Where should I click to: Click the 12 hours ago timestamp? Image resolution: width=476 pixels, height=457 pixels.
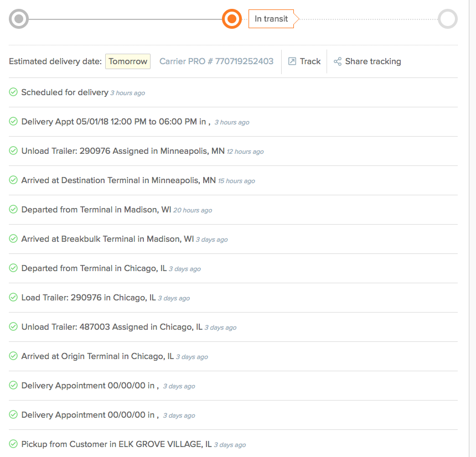point(245,152)
